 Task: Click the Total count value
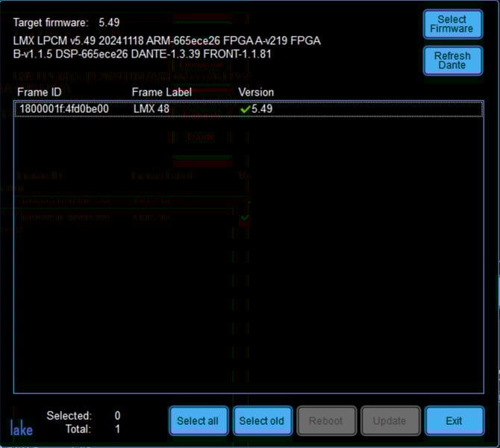click(x=117, y=429)
